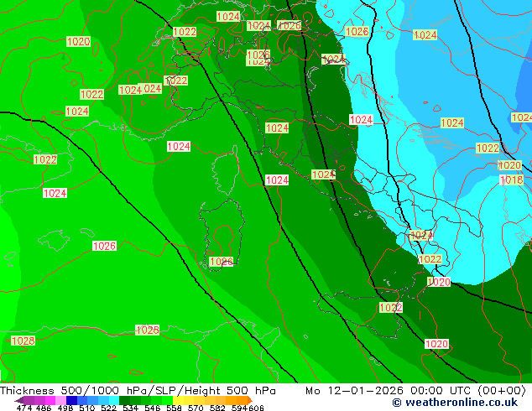Select the 1028 pressure label
Viewport: 532px width, 411px height.
pyautogui.click(x=23, y=341)
